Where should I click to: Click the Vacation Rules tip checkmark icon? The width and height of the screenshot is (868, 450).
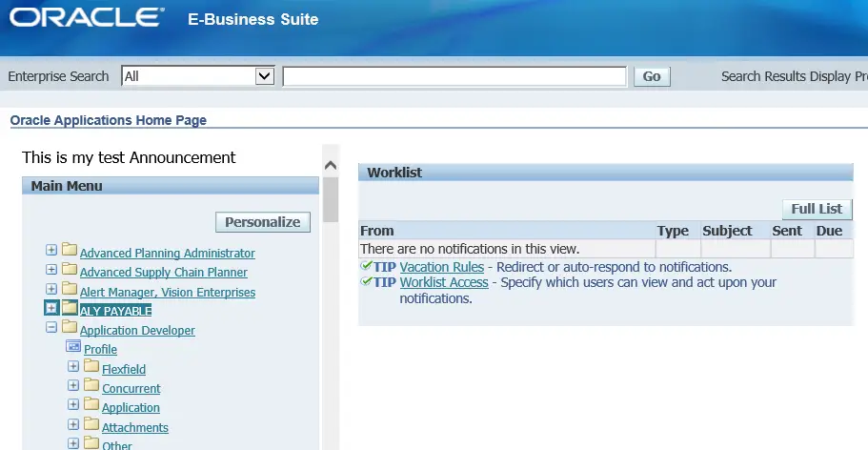(x=366, y=265)
